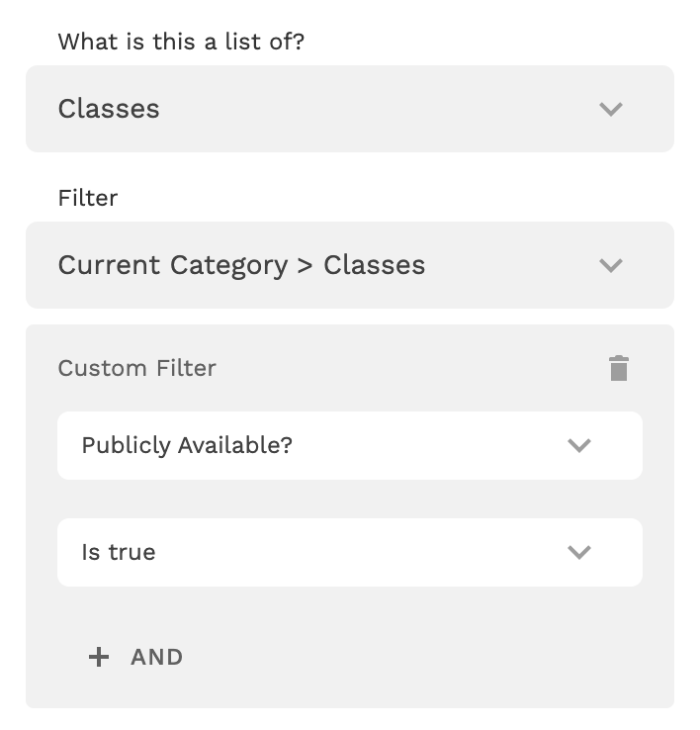Delete the Custom Filter with trash icon
This screenshot has height=730, width=700.
point(619,368)
